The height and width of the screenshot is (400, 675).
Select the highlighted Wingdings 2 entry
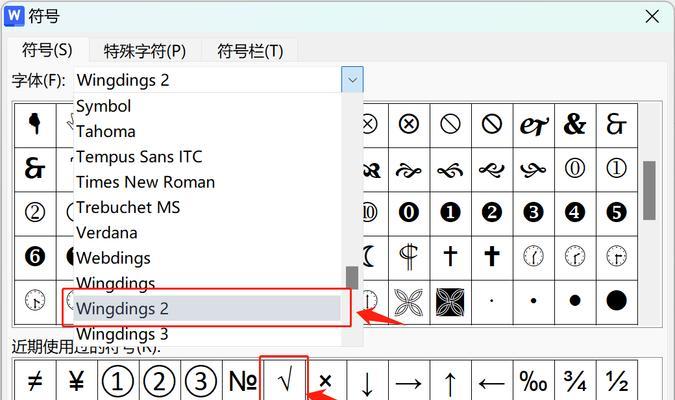click(207, 308)
